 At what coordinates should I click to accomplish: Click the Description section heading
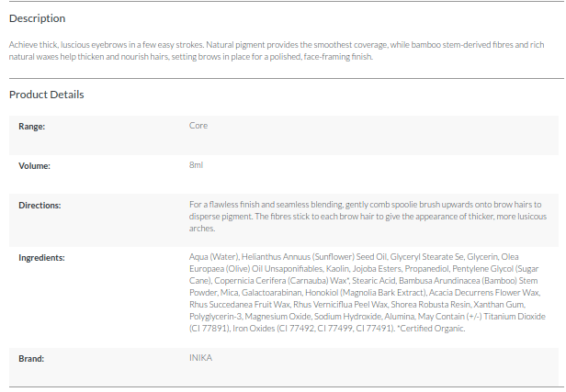click(38, 18)
